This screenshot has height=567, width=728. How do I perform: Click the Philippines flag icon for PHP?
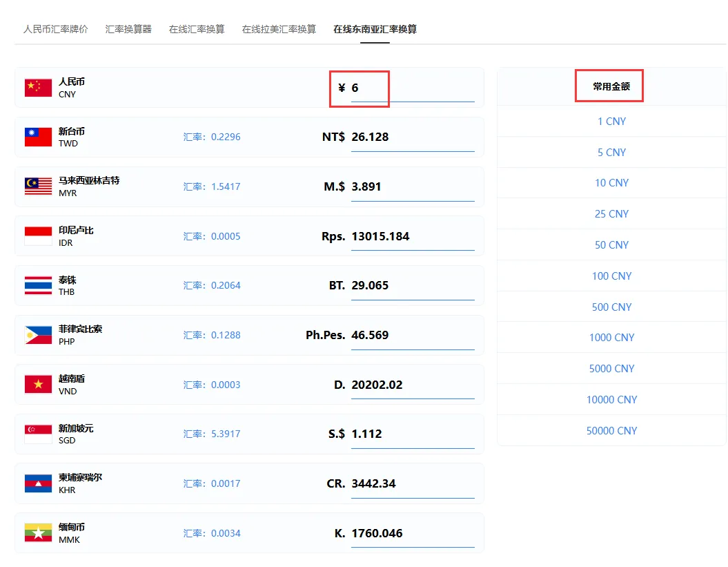click(x=38, y=335)
